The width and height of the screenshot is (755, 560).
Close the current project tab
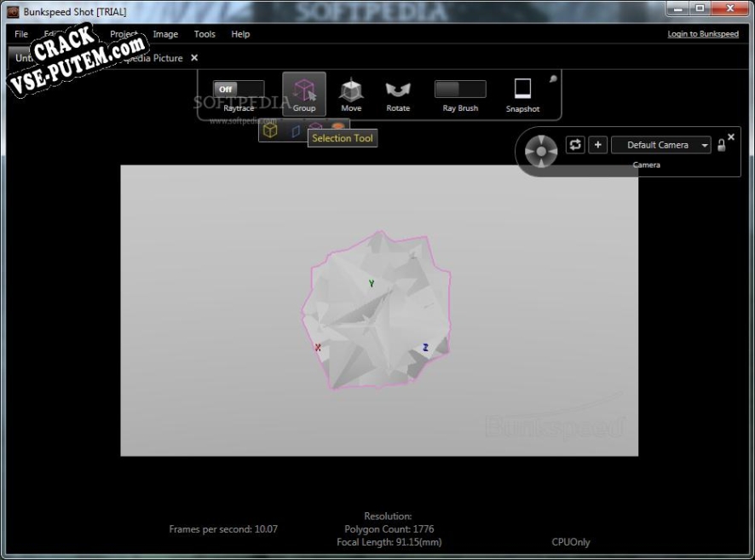tap(194, 58)
